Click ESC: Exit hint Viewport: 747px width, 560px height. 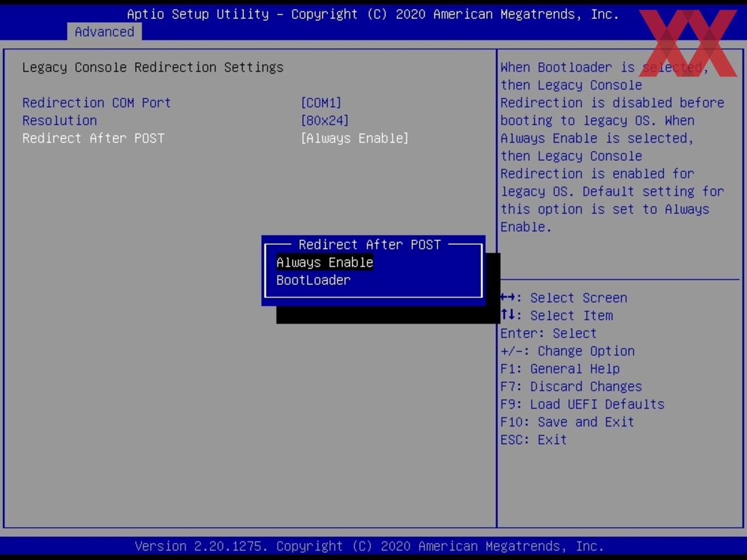click(533, 439)
